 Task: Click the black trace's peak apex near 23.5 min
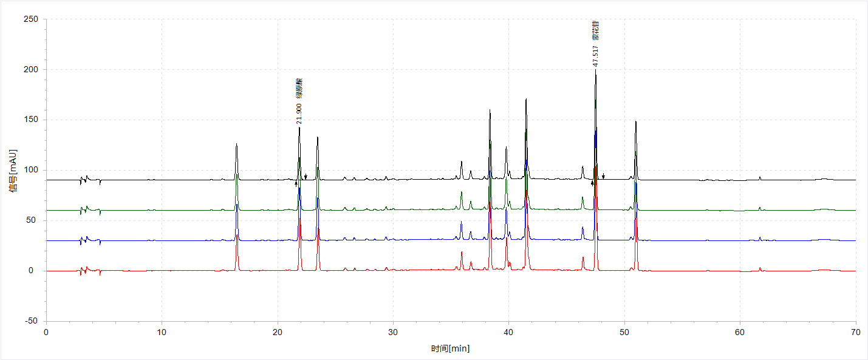point(317,138)
